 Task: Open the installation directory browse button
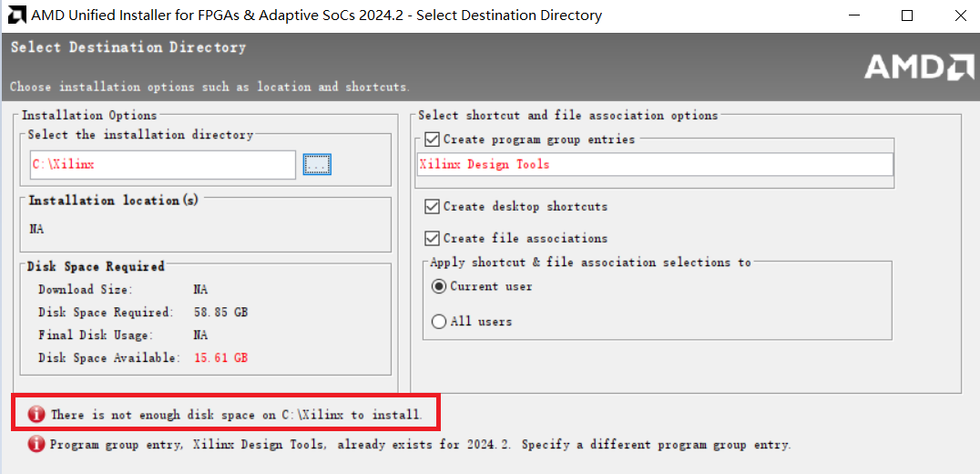(317, 164)
